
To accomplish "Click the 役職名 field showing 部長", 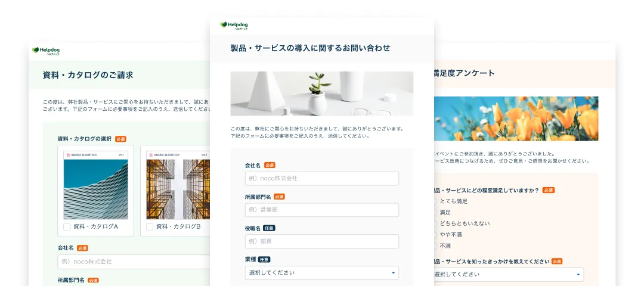I will (x=322, y=241).
